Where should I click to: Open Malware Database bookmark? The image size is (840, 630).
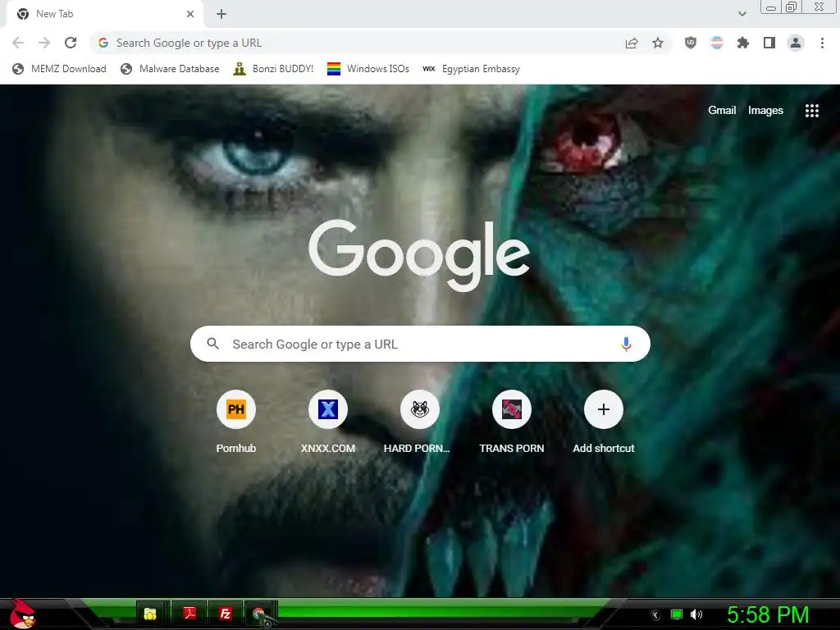coord(171,69)
